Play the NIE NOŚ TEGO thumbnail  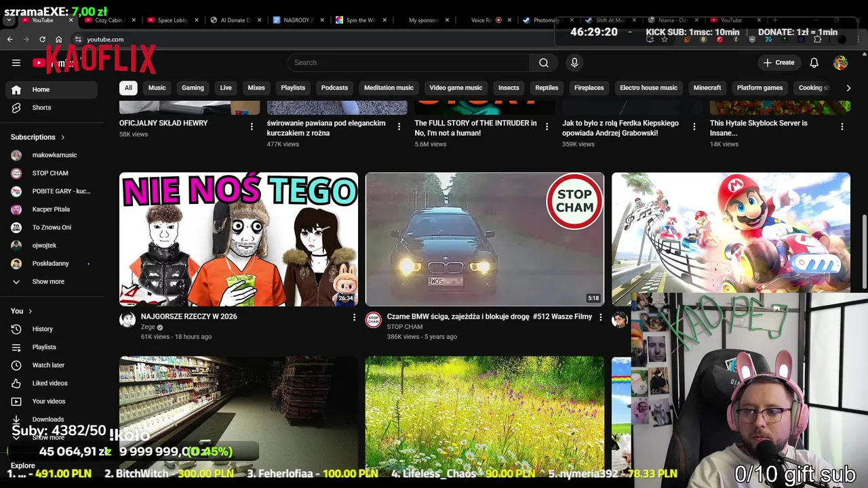(239, 239)
